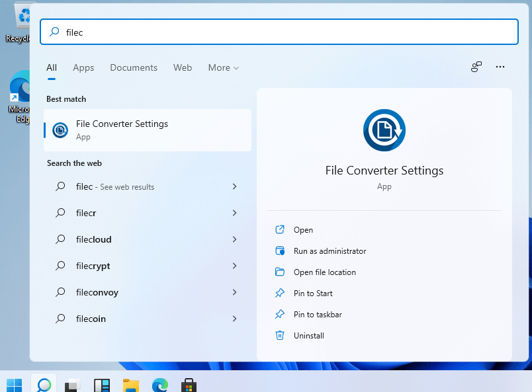Select the filecrypt suggestion text
The height and width of the screenshot is (392, 532).
93,266
